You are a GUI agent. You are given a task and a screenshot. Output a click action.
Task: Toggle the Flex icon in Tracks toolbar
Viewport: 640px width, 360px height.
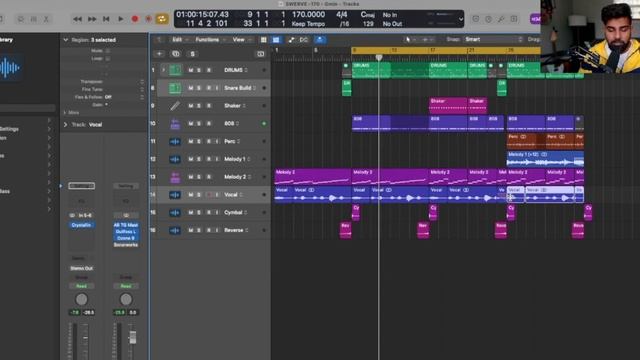click(x=304, y=40)
